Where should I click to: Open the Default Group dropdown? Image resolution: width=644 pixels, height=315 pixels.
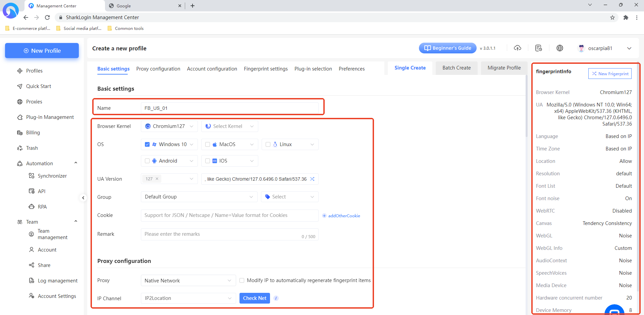click(199, 197)
